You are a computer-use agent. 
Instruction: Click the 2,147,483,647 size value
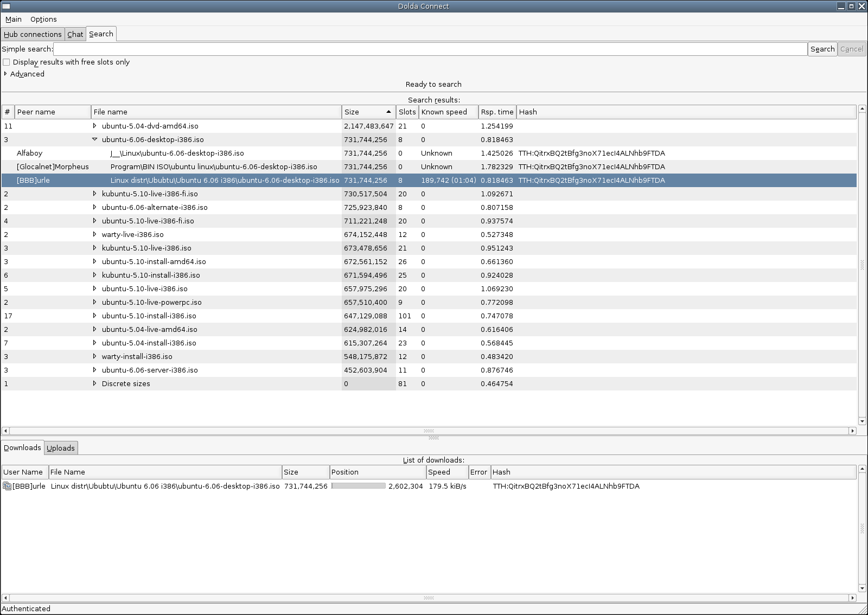(x=369, y=126)
